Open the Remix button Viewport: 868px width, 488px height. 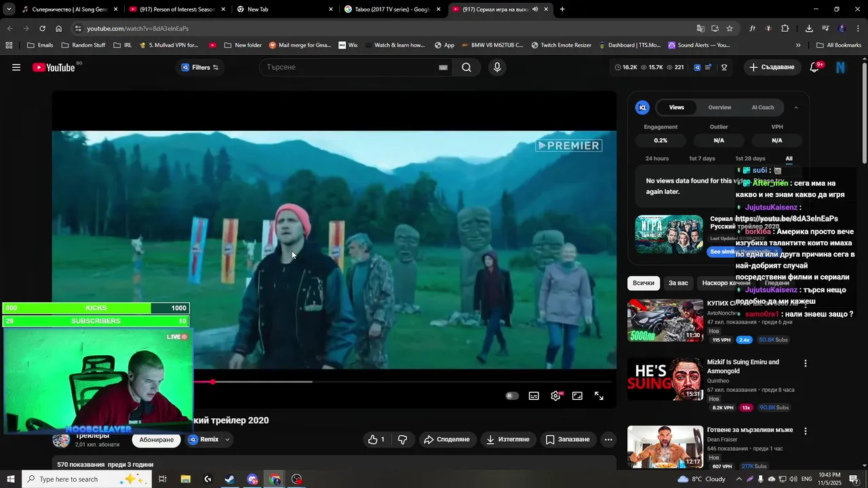(x=204, y=439)
